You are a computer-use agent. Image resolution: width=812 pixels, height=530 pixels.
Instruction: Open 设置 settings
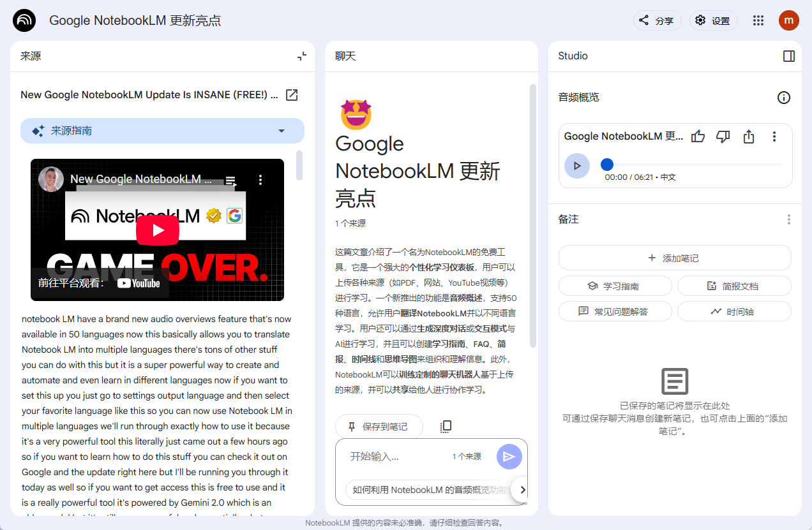click(713, 20)
